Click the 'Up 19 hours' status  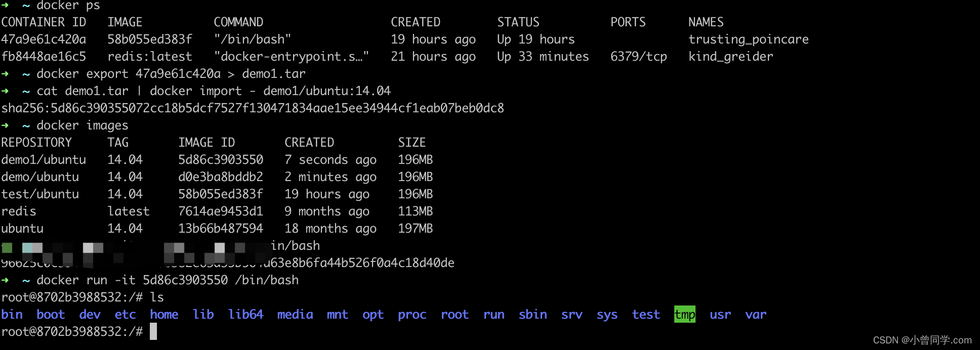(x=536, y=39)
